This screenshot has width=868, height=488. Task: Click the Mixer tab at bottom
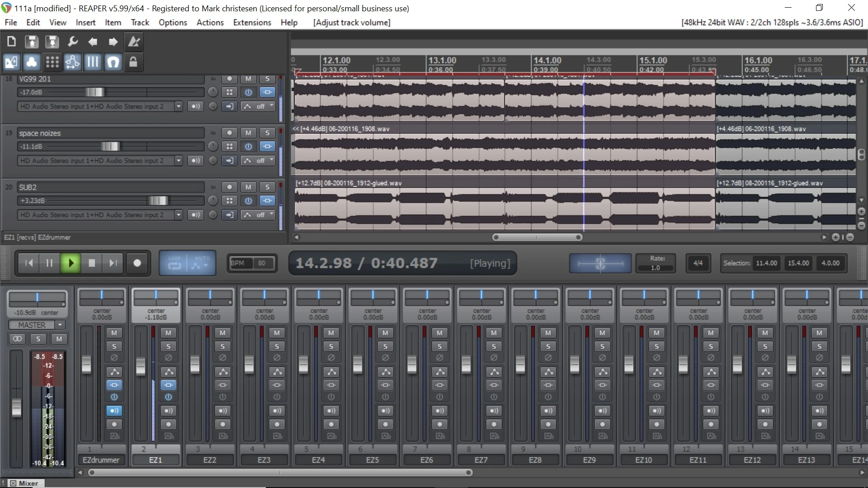(28, 483)
